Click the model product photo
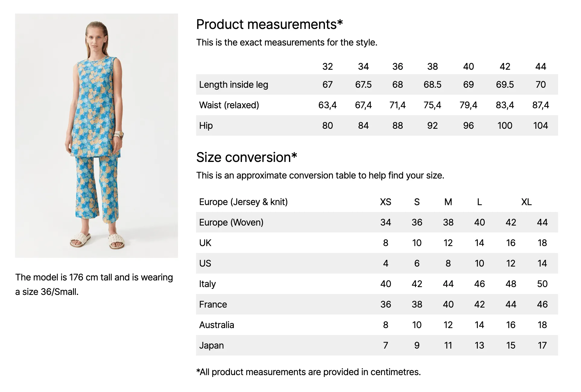581x392 pixels. (97, 136)
